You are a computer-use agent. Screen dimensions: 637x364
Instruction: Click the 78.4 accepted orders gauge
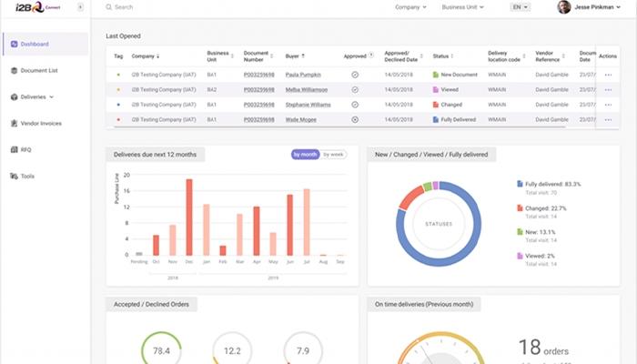tap(161, 350)
